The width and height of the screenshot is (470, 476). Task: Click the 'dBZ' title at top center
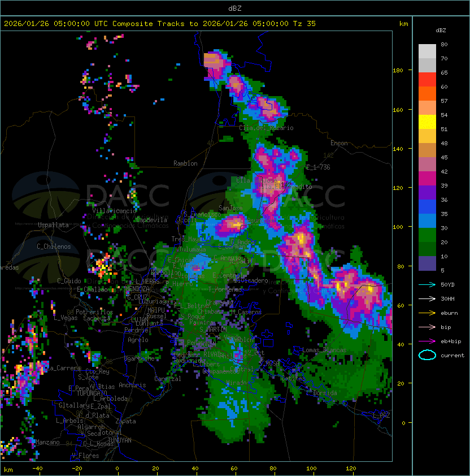tap(235, 8)
